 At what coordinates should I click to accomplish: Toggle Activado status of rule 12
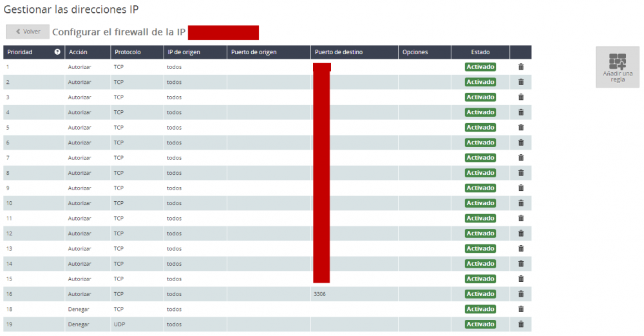coord(480,233)
